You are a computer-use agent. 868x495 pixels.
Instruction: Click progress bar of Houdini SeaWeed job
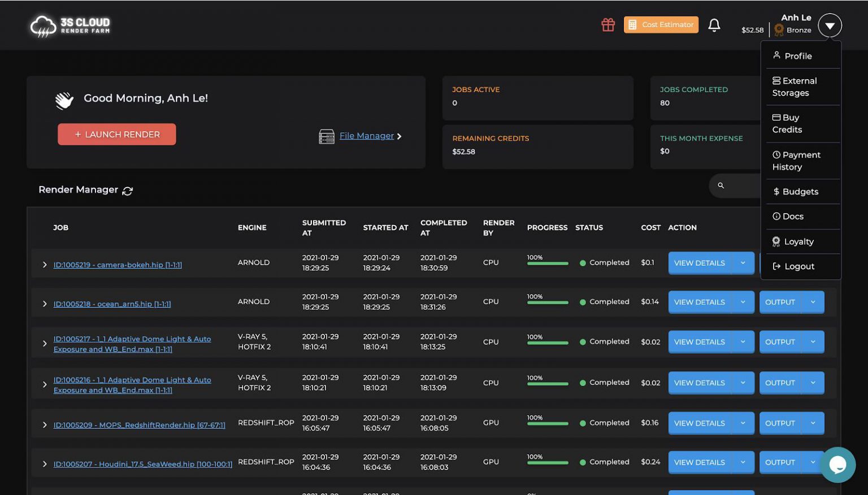coord(547,463)
